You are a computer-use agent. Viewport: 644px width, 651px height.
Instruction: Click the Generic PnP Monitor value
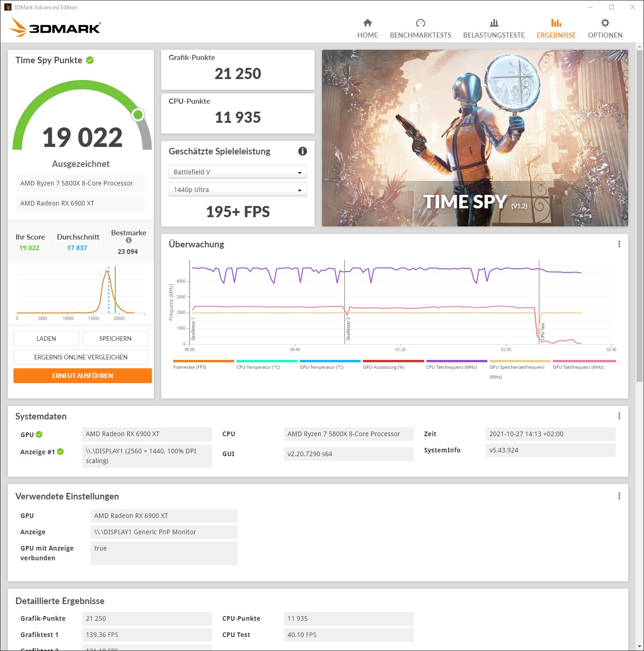pyautogui.click(x=164, y=532)
